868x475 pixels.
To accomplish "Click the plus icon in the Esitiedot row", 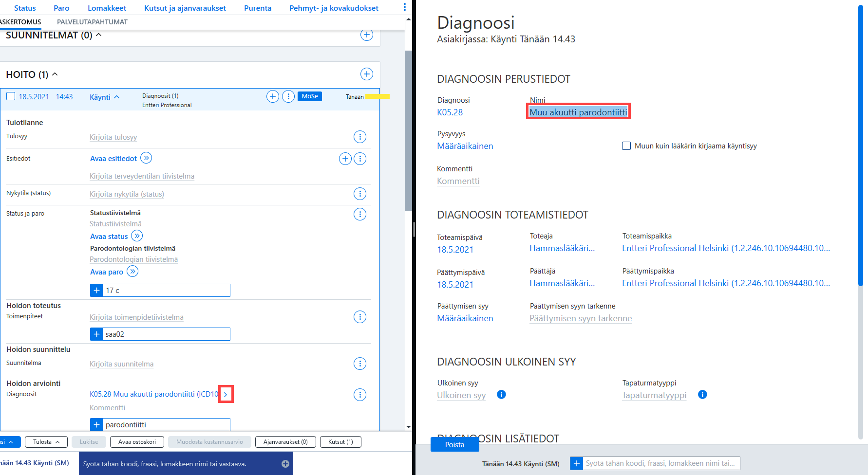I will click(x=345, y=159).
